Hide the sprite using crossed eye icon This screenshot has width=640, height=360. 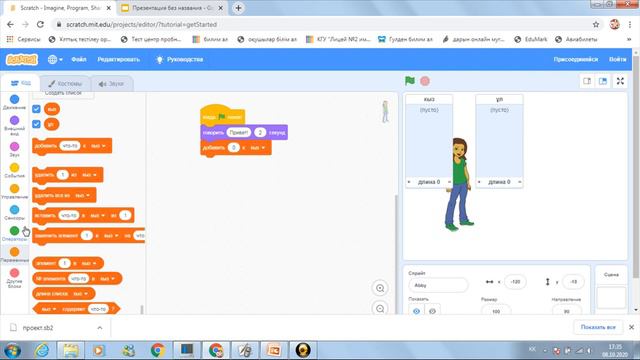coord(432,311)
